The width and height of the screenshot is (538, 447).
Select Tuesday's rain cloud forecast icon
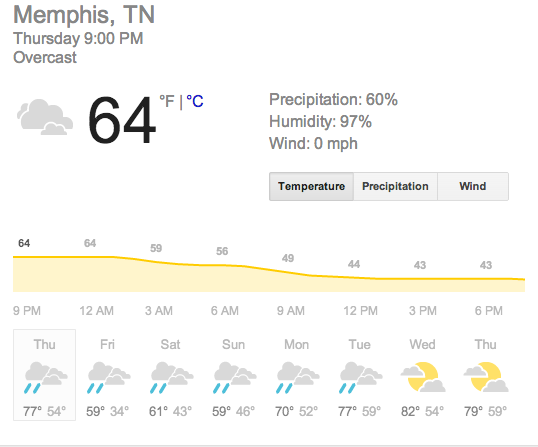pos(361,377)
